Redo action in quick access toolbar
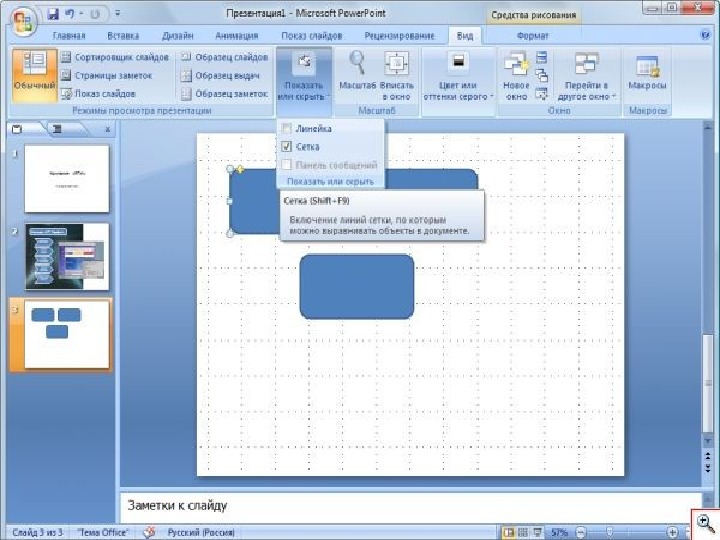 (95, 14)
